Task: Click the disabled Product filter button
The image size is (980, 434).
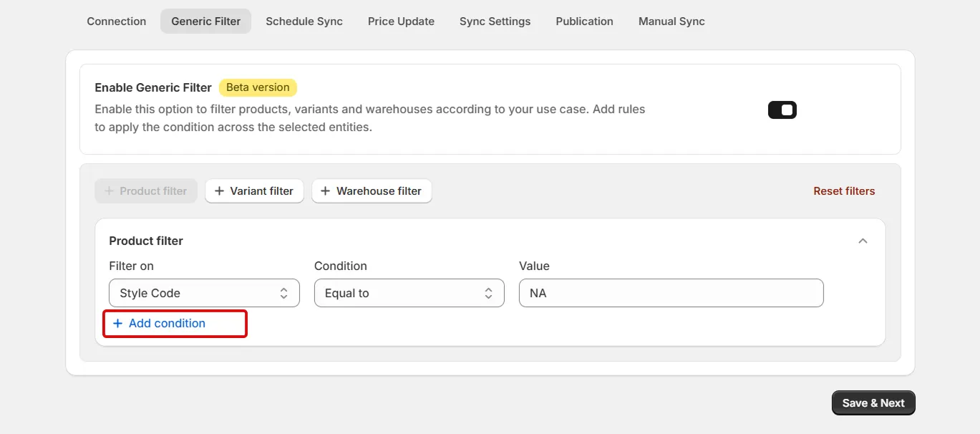Action: coord(146,191)
